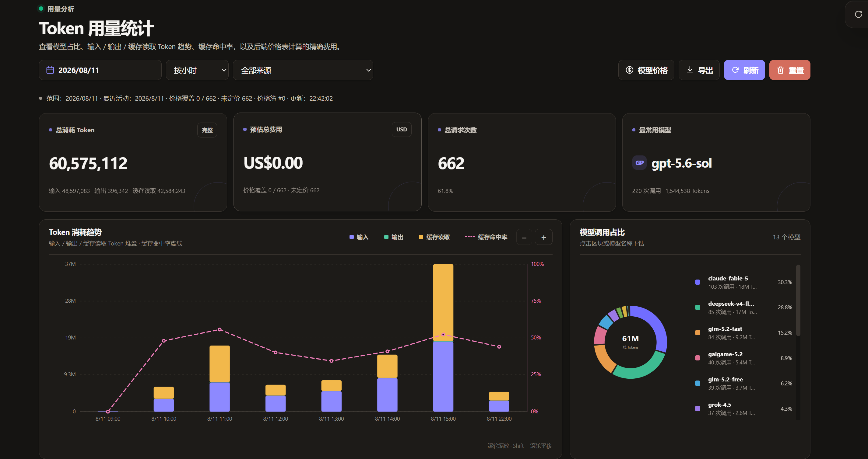Open the 按小时 granularity dropdown
868x459 pixels.
(197, 70)
